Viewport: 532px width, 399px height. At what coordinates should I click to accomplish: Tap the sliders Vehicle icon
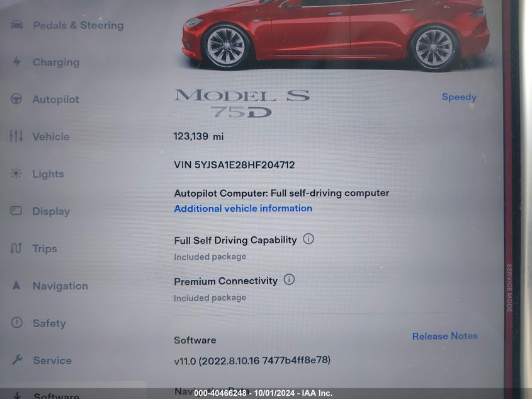coord(16,136)
